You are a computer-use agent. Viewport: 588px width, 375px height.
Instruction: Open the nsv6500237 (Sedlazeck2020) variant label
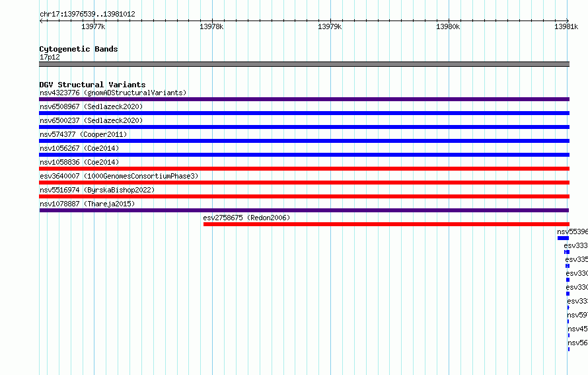pyautogui.click(x=91, y=120)
